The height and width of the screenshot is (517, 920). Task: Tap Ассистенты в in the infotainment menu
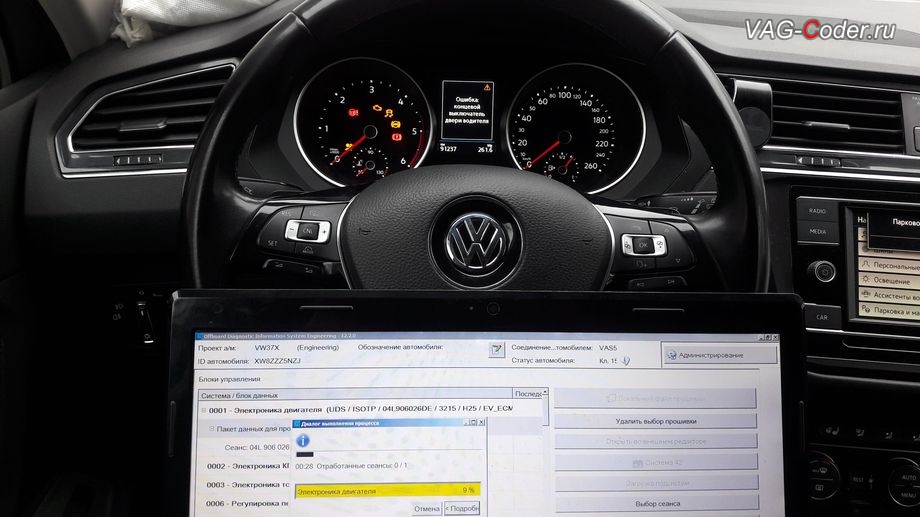click(889, 296)
